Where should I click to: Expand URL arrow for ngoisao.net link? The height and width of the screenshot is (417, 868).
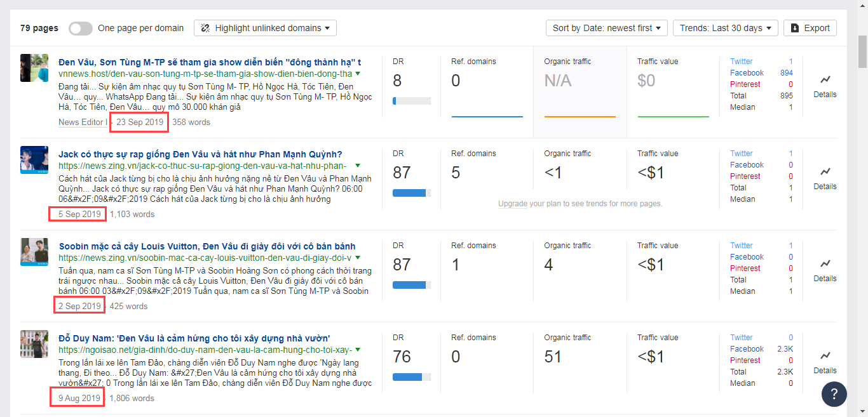coord(358,350)
